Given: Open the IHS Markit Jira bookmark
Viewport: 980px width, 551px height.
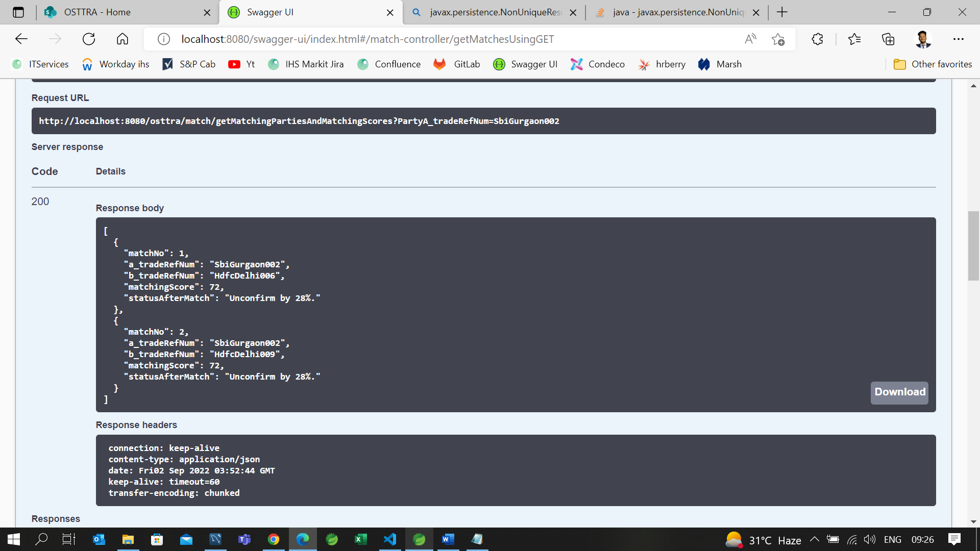Looking at the screenshot, I should pyautogui.click(x=306, y=64).
